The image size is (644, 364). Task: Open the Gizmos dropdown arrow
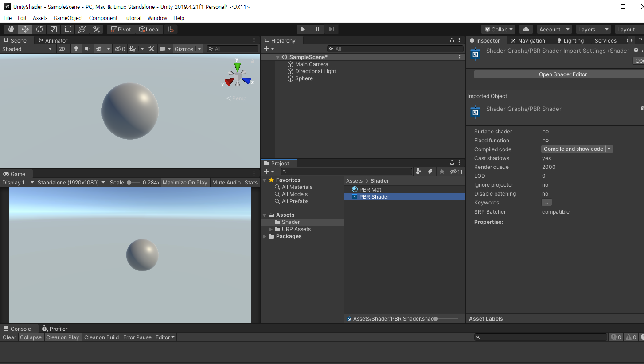click(x=199, y=49)
